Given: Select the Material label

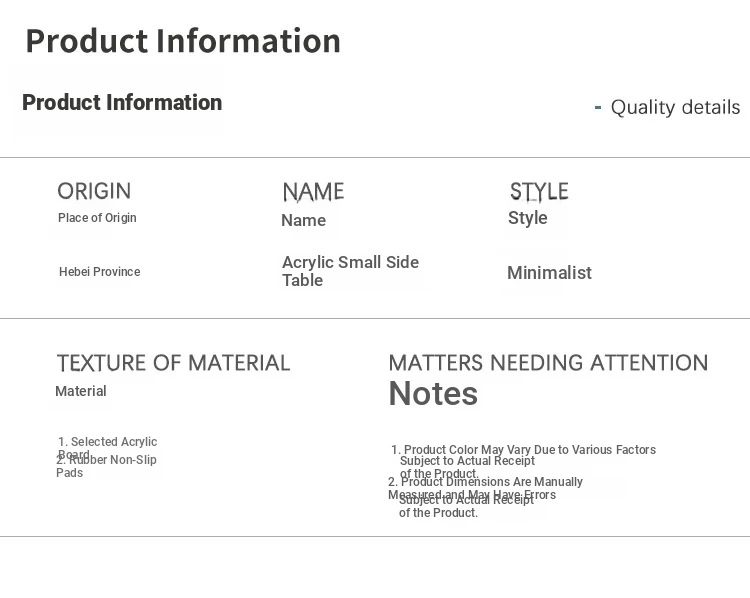Looking at the screenshot, I should tap(81, 391).
